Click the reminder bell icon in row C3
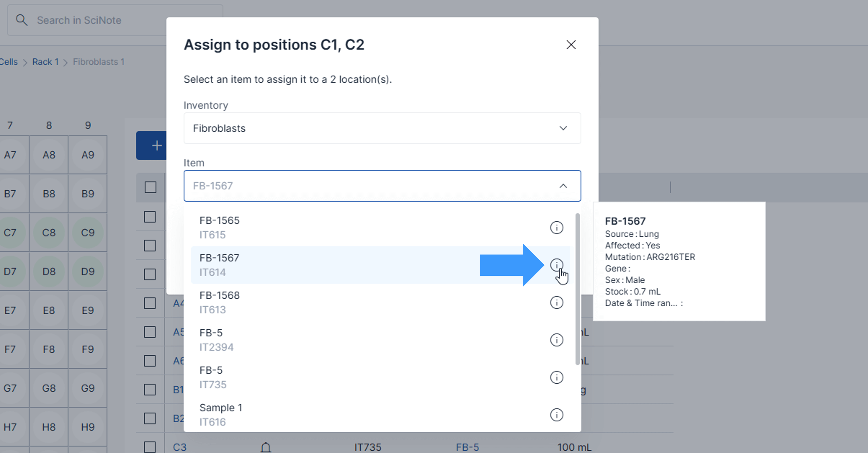Viewport: 868px width, 453px height. (266, 447)
